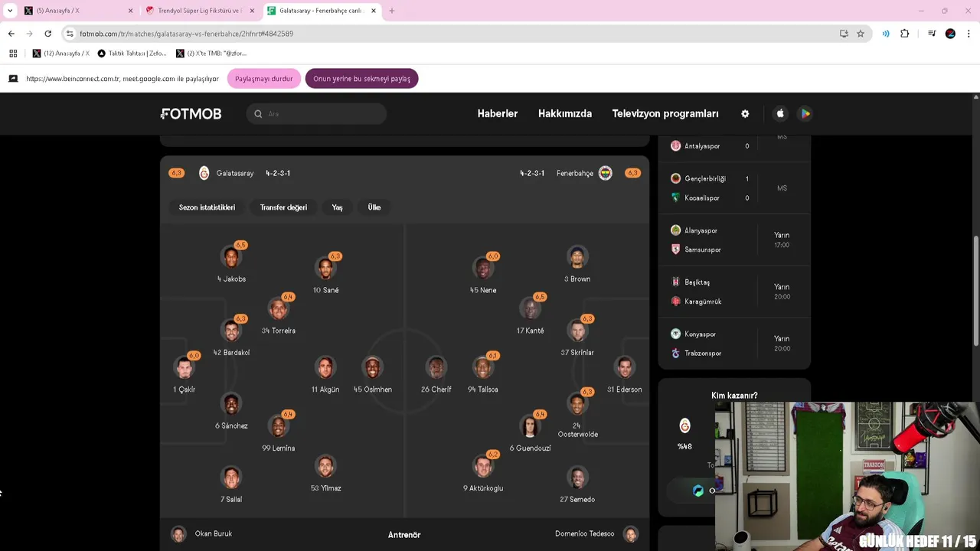Click Onun yerine bu sekmeyi paylaş
The height and width of the screenshot is (551, 980).
361,79
